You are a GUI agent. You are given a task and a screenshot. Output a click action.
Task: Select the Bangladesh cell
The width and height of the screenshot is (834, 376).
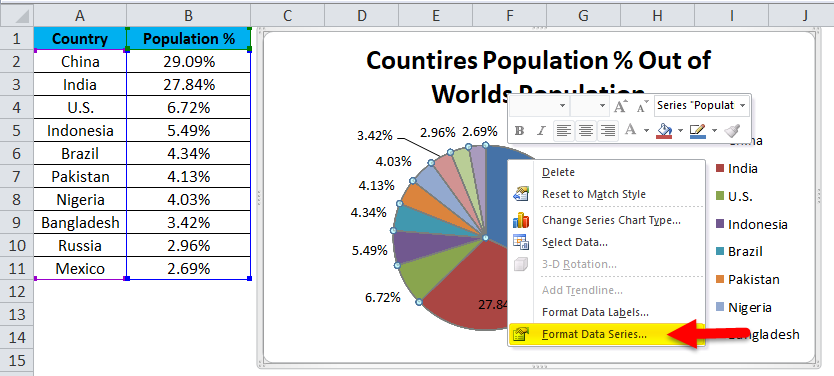coord(80,222)
